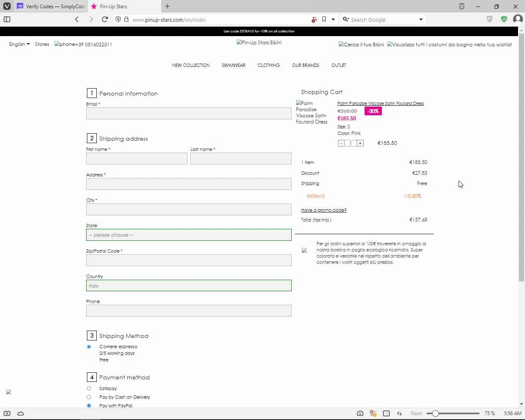Capture page with camera icon
The width and height of the screenshot is (525, 420).
(360, 413)
